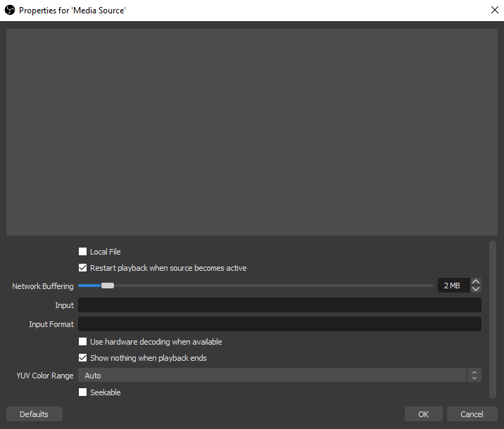Uncheck Restart playback when source becomes active

click(x=83, y=268)
